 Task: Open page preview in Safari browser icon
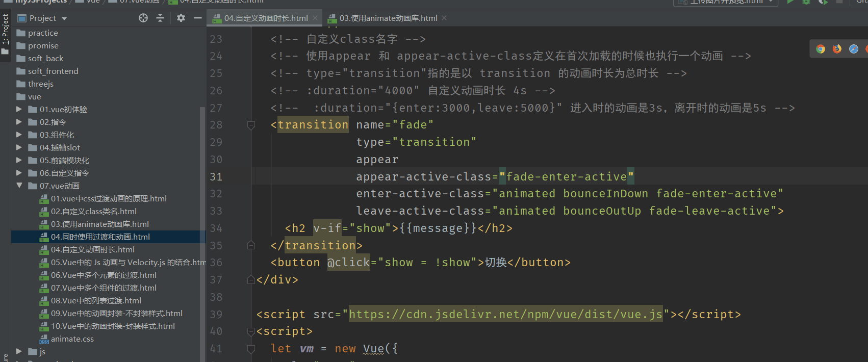click(x=854, y=49)
